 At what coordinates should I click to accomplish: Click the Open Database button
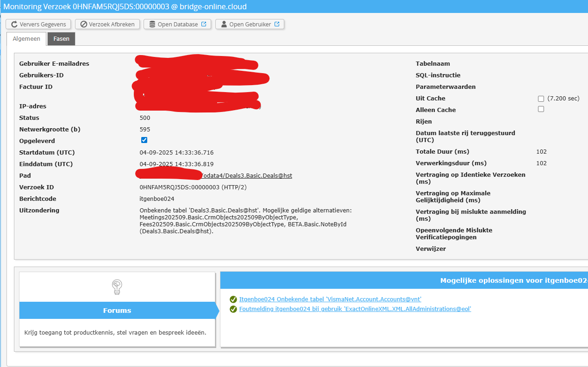[x=177, y=25]
